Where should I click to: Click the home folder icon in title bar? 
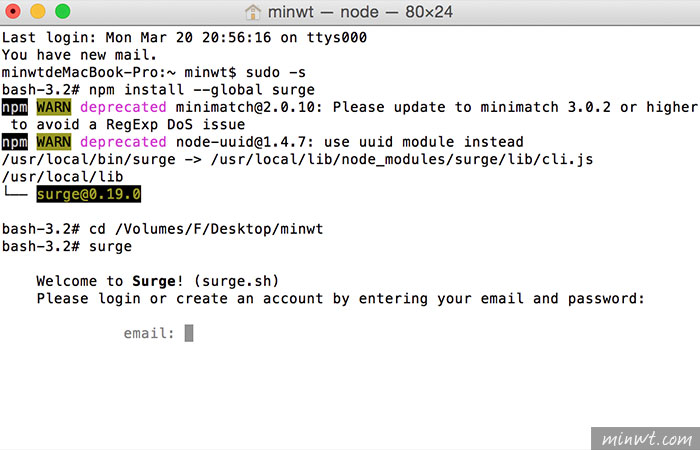click(253, 12)
